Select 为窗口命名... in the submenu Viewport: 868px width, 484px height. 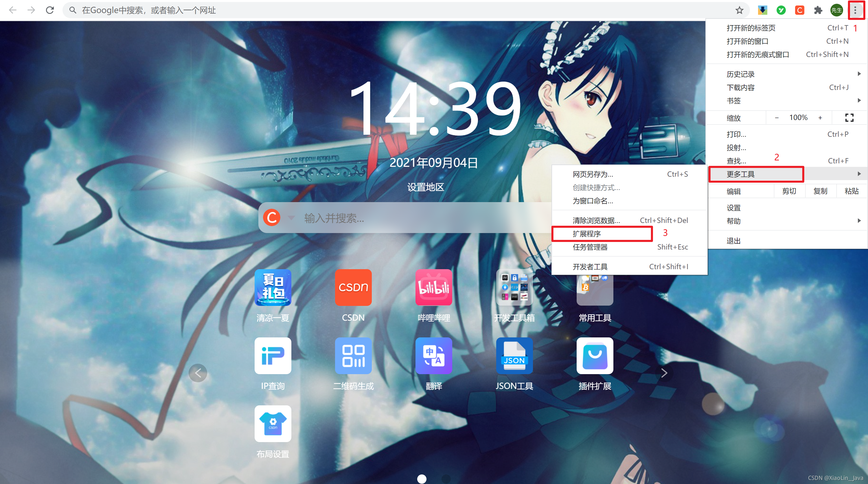629,201
